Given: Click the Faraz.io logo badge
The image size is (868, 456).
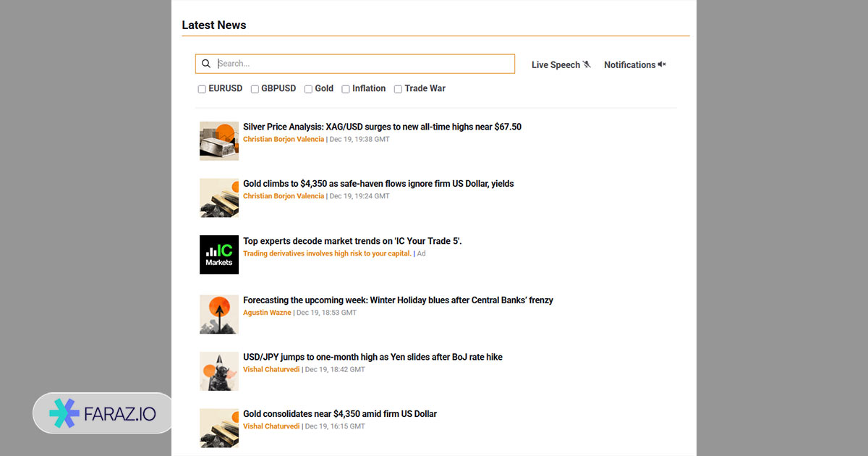Looking at the screenshot, I should pyautogui.click(x=103, y=413).
